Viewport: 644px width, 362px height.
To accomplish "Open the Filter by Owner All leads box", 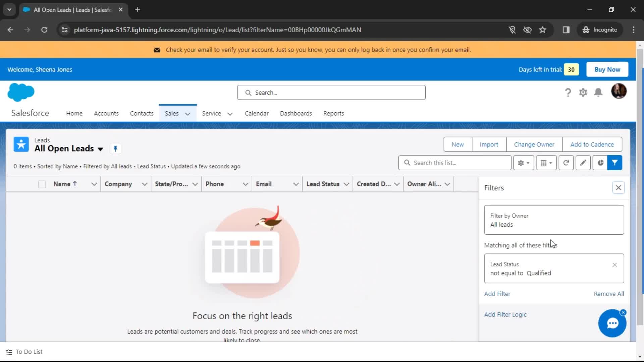I will point(554,220).
